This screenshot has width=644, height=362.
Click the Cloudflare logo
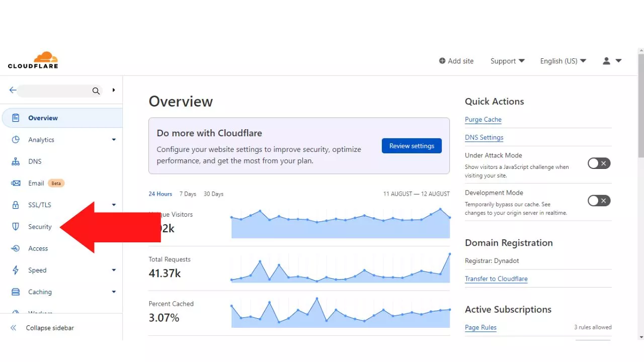pyautogui.click(x=33, y=60)
